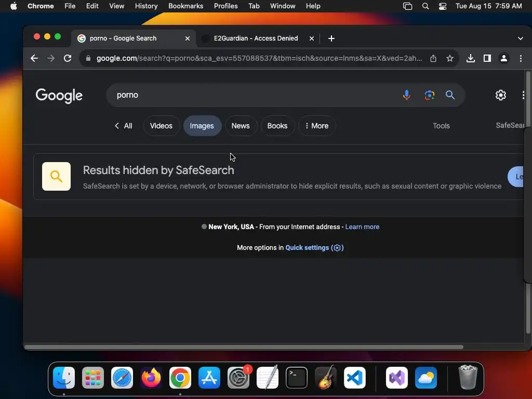Switch to Videos results
532x399 pixels.
coord(161,126)
